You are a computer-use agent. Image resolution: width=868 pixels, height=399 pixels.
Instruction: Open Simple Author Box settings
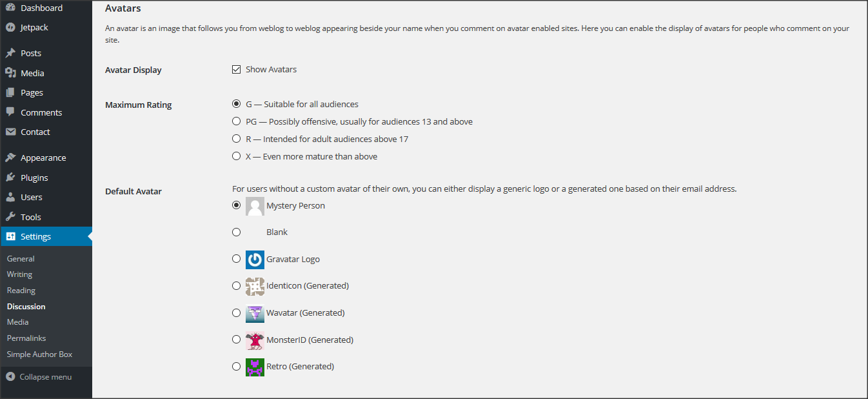(39, 354)
